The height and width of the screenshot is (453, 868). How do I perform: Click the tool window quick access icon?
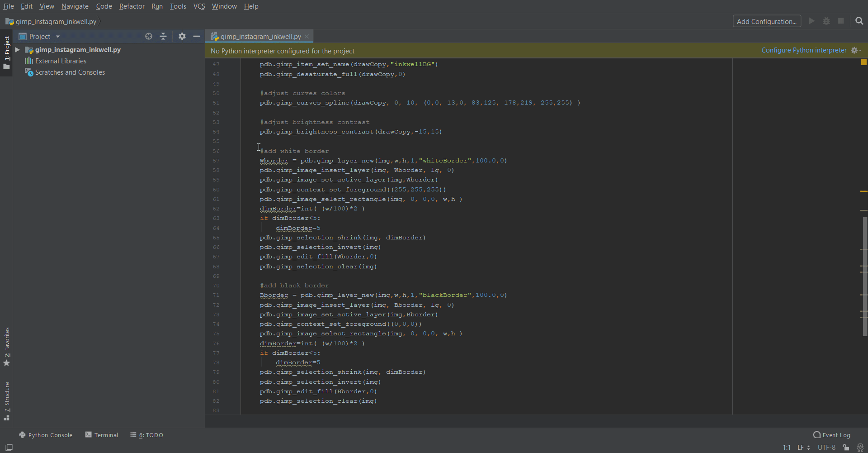(x=9, y=448)
